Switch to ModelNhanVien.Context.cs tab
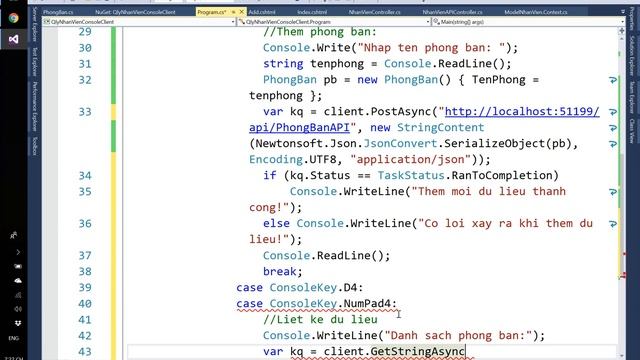Viewport: 640px width, 360px height. coord(536,12)
